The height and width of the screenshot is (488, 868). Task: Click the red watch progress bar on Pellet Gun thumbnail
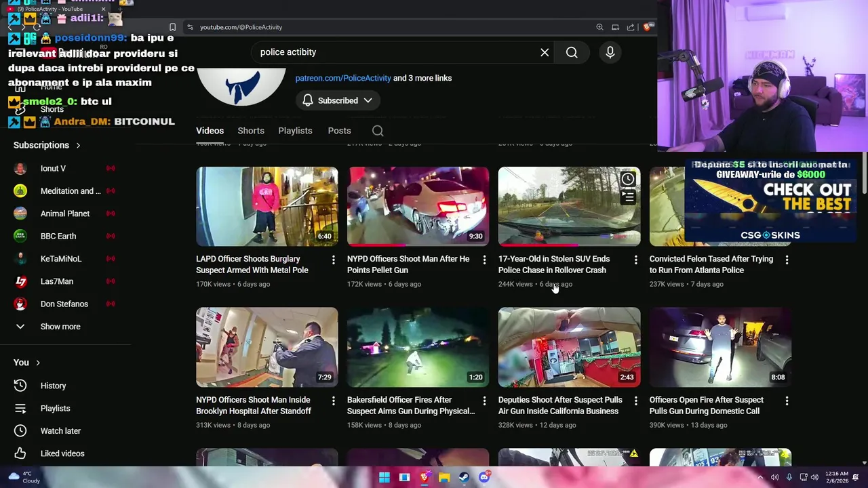coord(376,245)
